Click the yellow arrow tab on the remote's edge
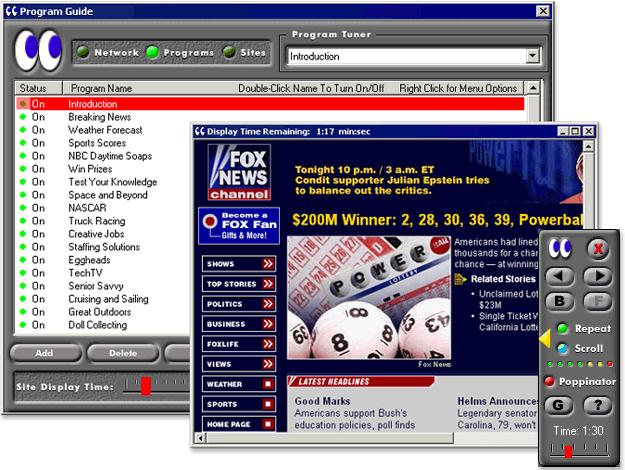 (x=544, y=339)
